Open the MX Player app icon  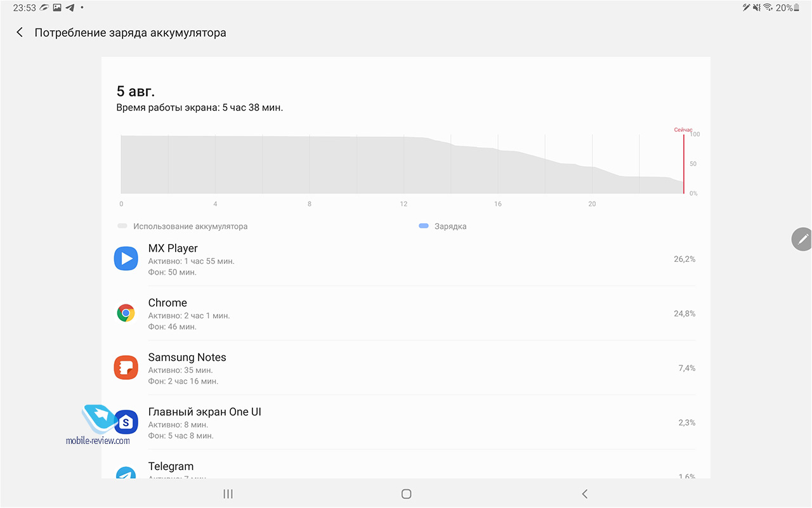point(126,259)
